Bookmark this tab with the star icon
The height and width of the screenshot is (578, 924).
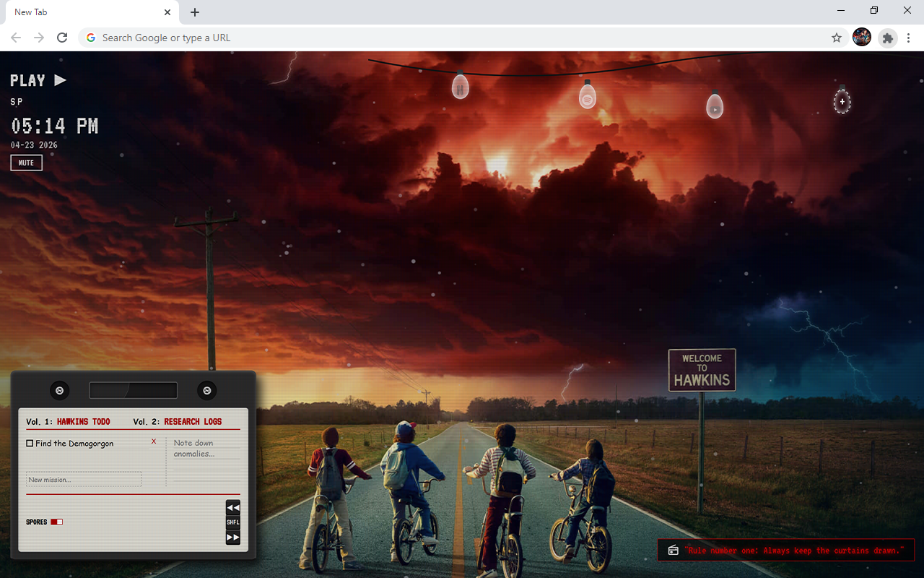click(837, 38)
